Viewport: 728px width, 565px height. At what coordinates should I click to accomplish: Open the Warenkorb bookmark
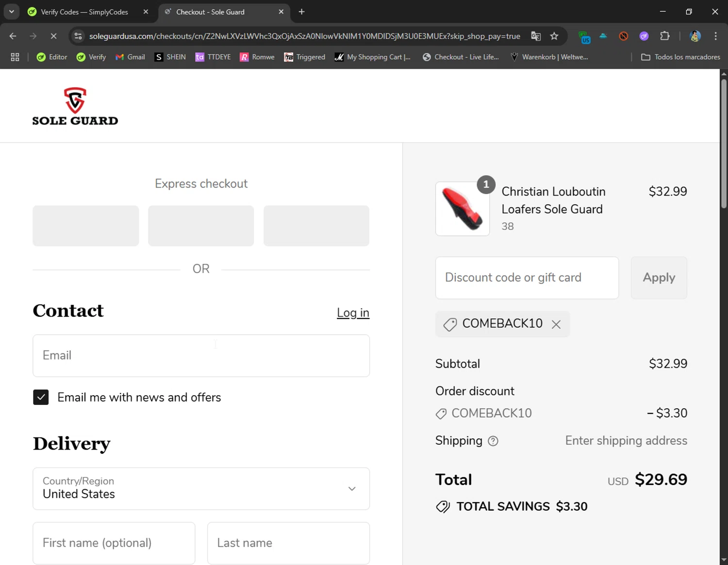(549, 57)
